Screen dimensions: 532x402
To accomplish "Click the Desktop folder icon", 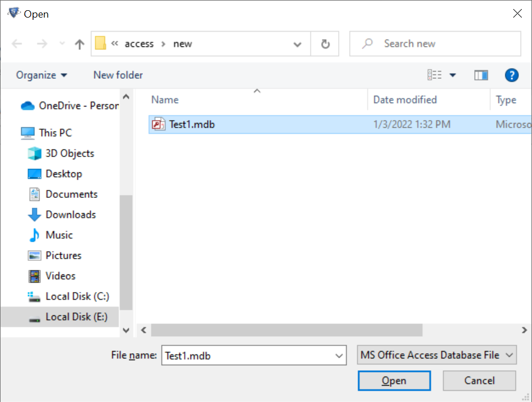I will [x=34, y=174].
